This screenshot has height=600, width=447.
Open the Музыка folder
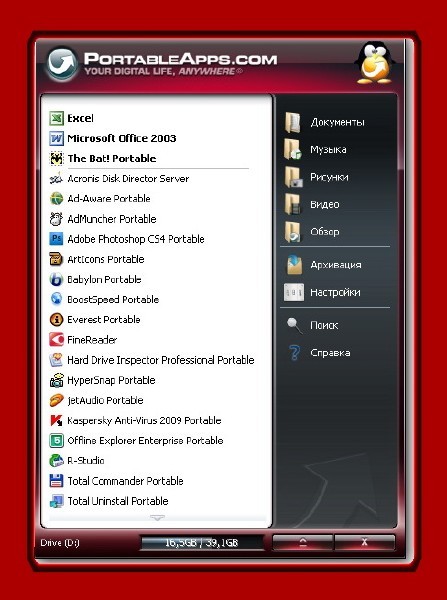tap(316, 150)
